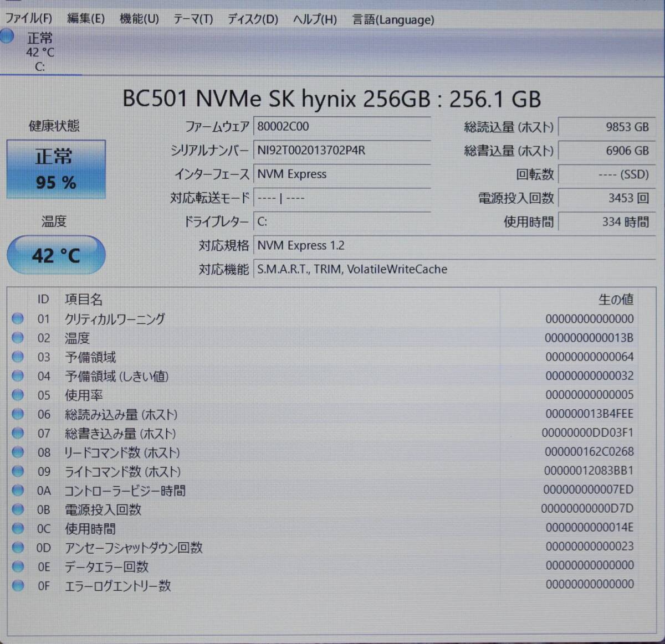Click the firmware field 80002C00

[342, 126]
